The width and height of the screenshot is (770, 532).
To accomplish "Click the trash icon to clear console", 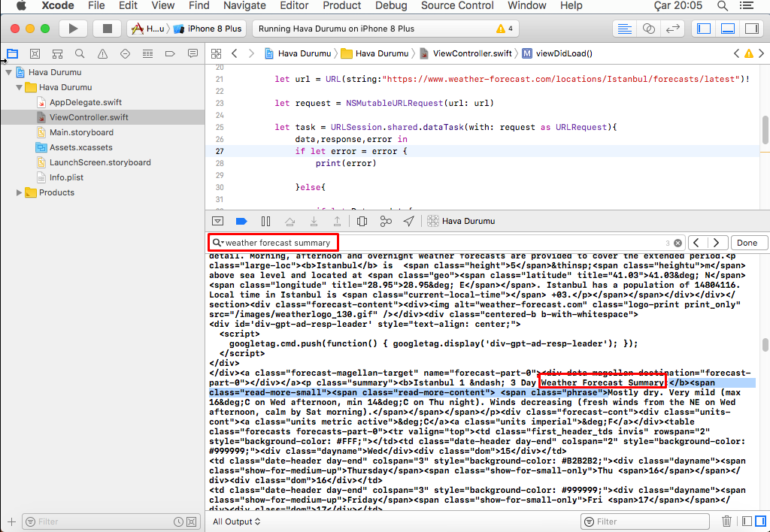I will 726,521.
